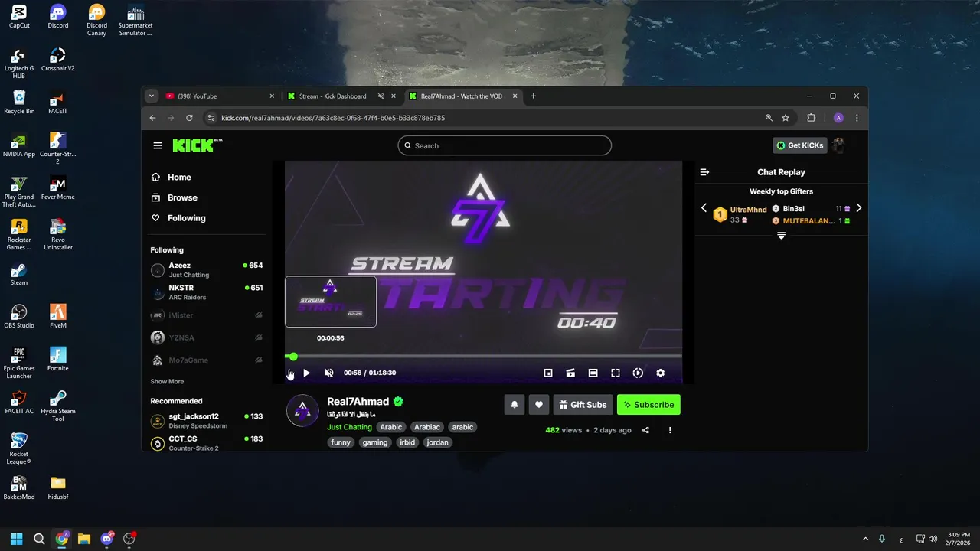Click the clip icon in player controls
The height and width of the screenshot is (551, 980).
coord(570,373)
